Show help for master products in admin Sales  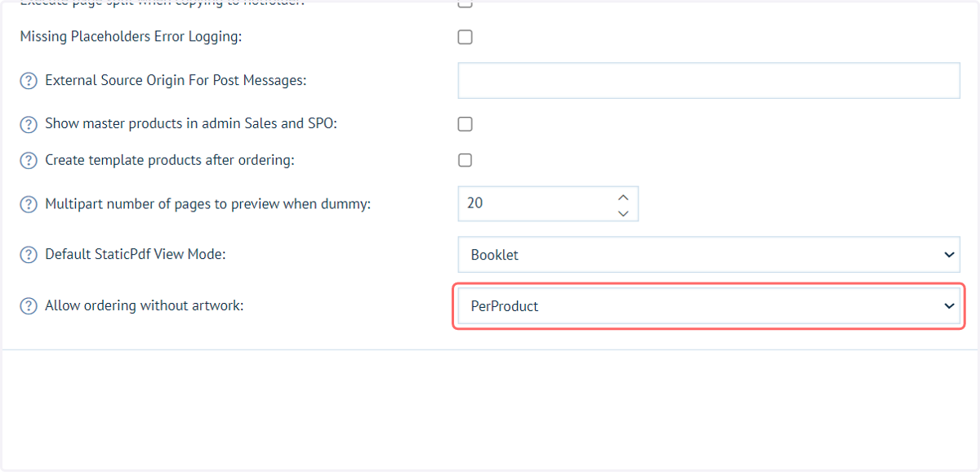point(29,124)
